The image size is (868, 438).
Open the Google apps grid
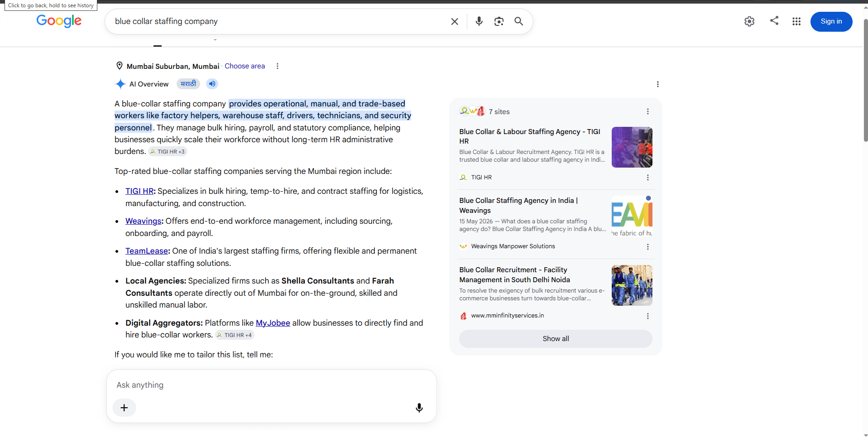click(x=796, y=21)
